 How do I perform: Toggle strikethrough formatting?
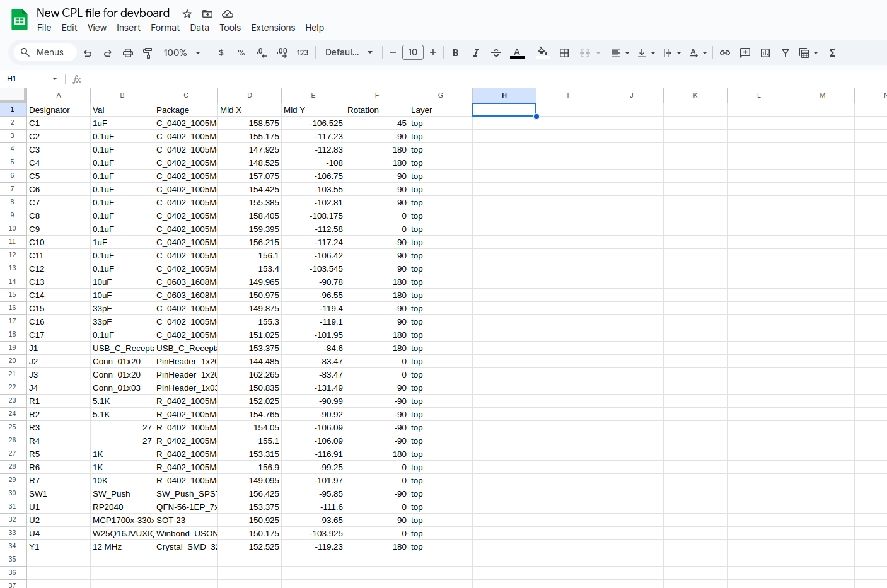[x=496, y=53]
